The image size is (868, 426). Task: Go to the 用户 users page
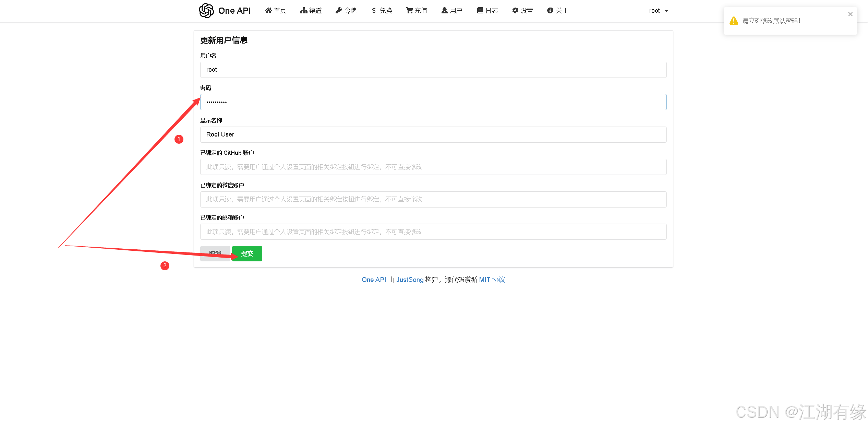(452, 11)
